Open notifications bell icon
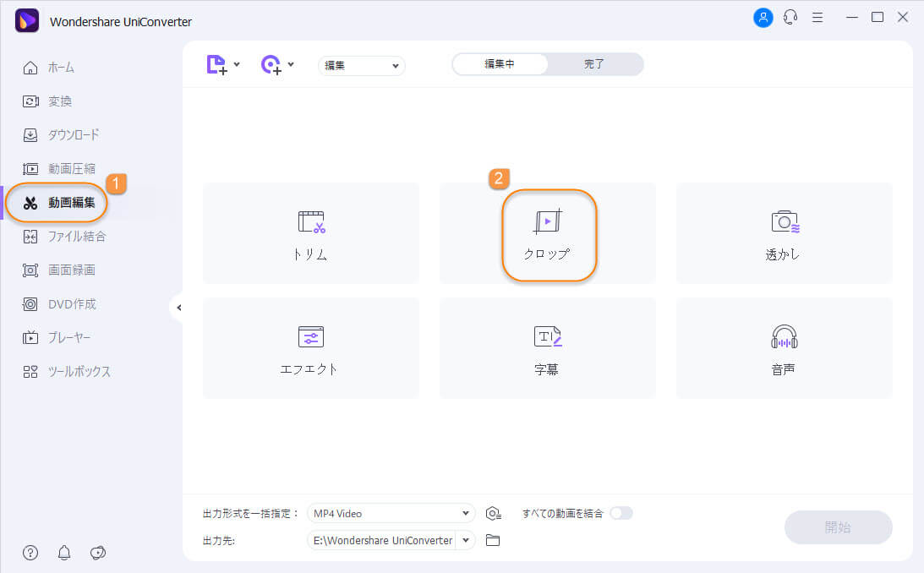The width and height of the screenshot is (924, 573). click(64, 553)
